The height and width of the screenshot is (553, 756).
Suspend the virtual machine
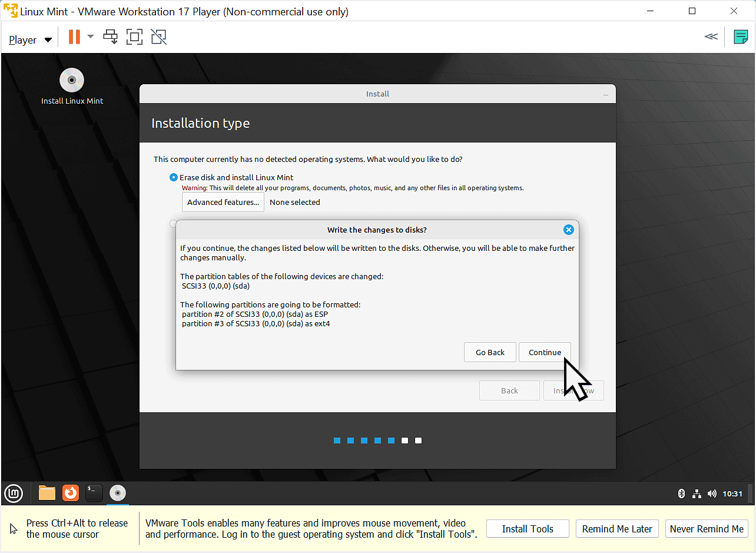[75, 37]
